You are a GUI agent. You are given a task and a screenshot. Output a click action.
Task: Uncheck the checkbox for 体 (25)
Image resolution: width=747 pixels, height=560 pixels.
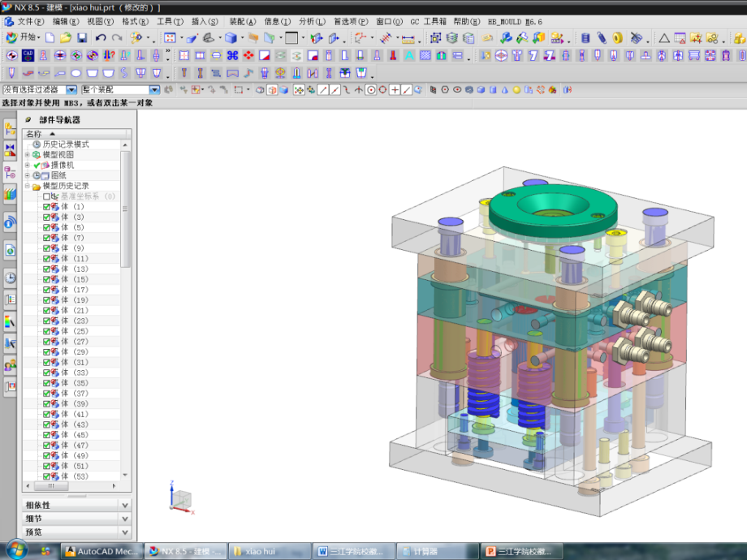[x=46, y=331]
